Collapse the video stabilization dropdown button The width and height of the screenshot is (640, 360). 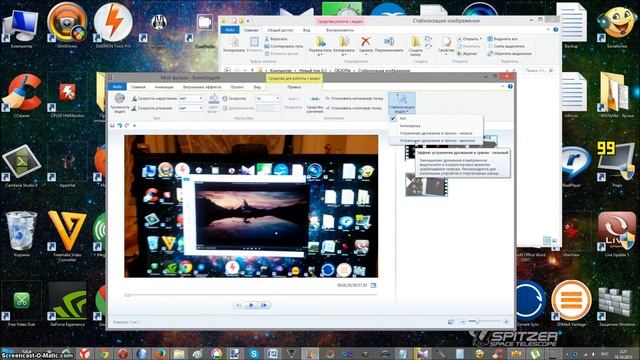[x=402, y=103]
